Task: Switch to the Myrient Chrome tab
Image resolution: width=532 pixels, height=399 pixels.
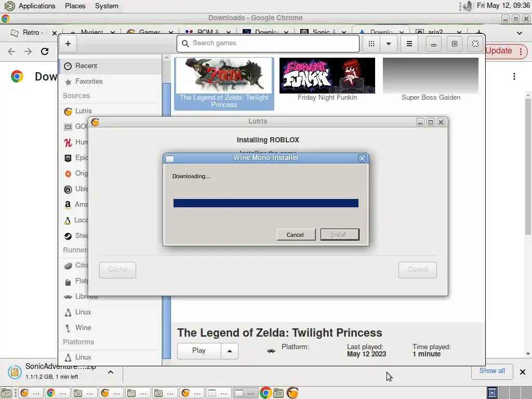Action: point(91,32)
